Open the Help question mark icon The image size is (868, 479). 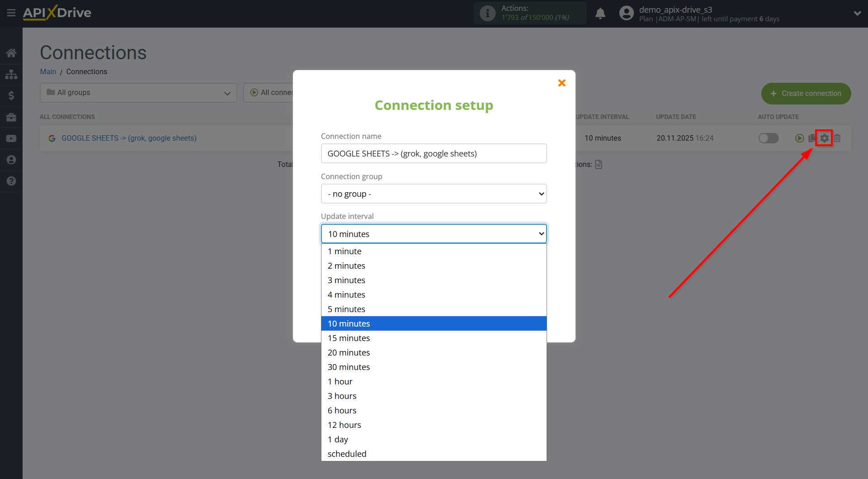tap(11, 181)
